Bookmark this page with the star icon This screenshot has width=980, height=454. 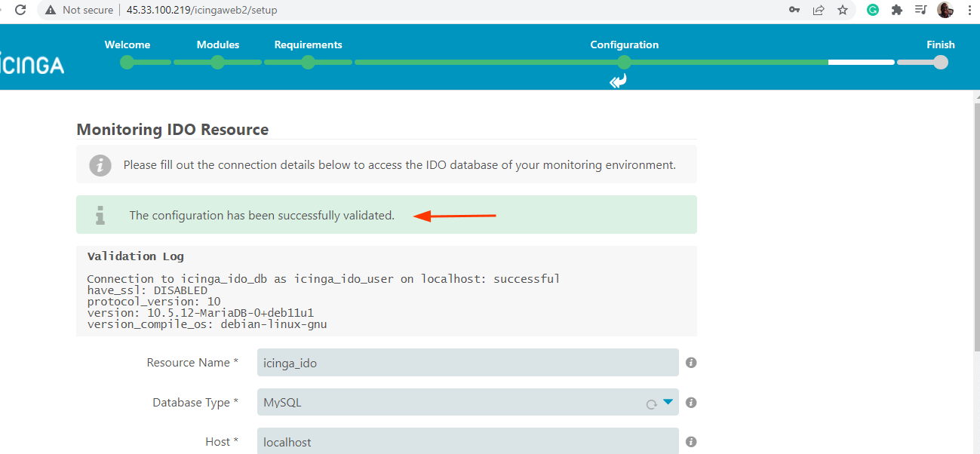click(842, 10)
